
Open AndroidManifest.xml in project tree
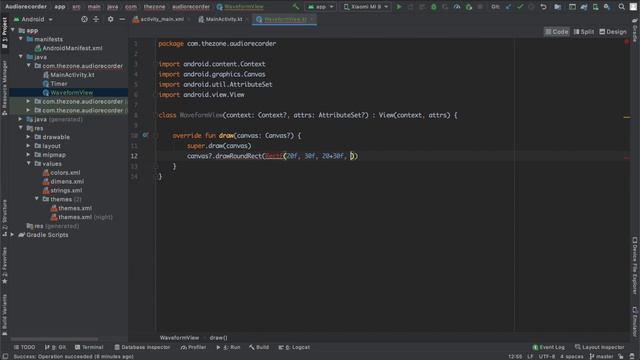click(69, 48)
